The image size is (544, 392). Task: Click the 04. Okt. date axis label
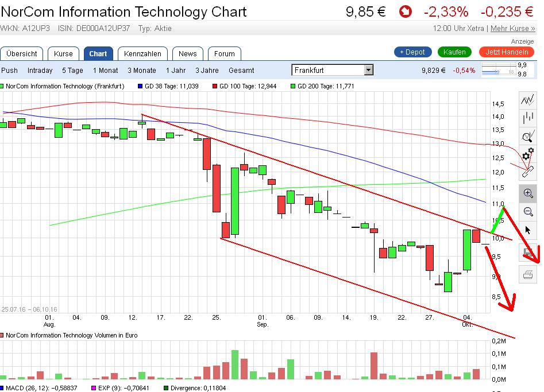[x=468, y=321]
